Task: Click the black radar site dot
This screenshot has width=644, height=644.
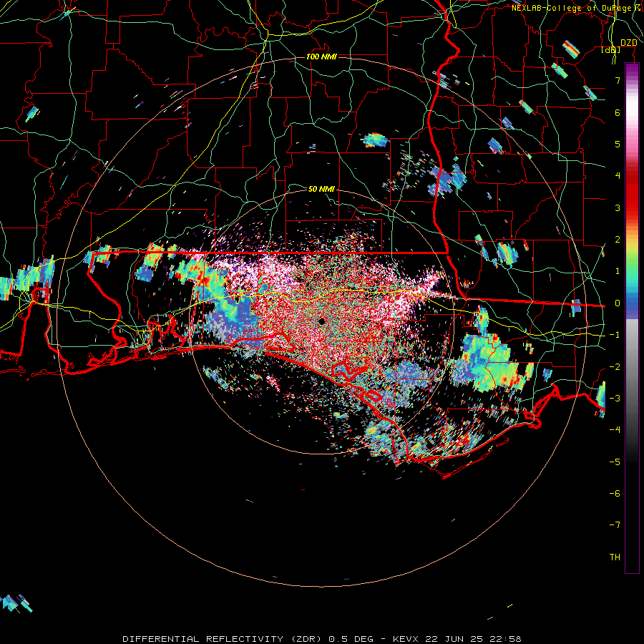Action: [321, 321]
